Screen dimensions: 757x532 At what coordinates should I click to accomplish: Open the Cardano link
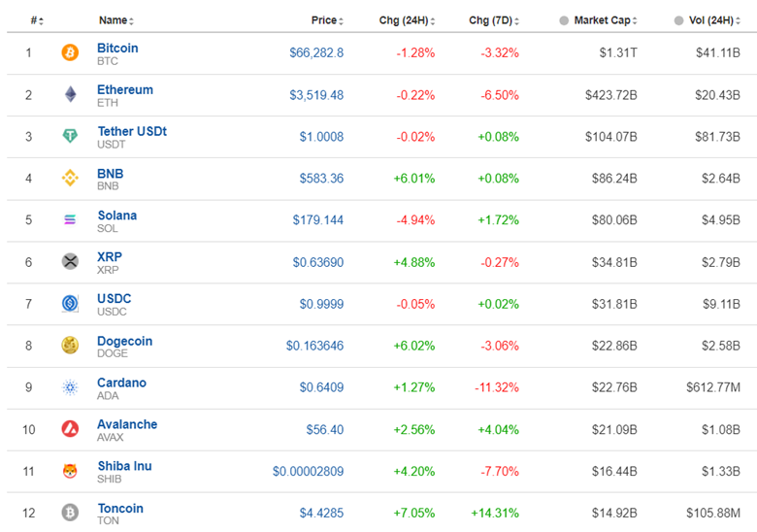[x=121, y=382]
